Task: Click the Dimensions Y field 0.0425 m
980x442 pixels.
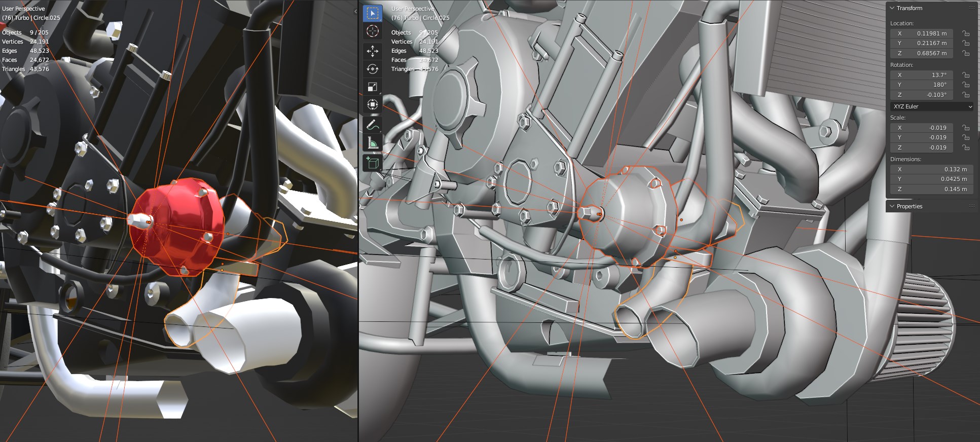Action: click(932, 179)
